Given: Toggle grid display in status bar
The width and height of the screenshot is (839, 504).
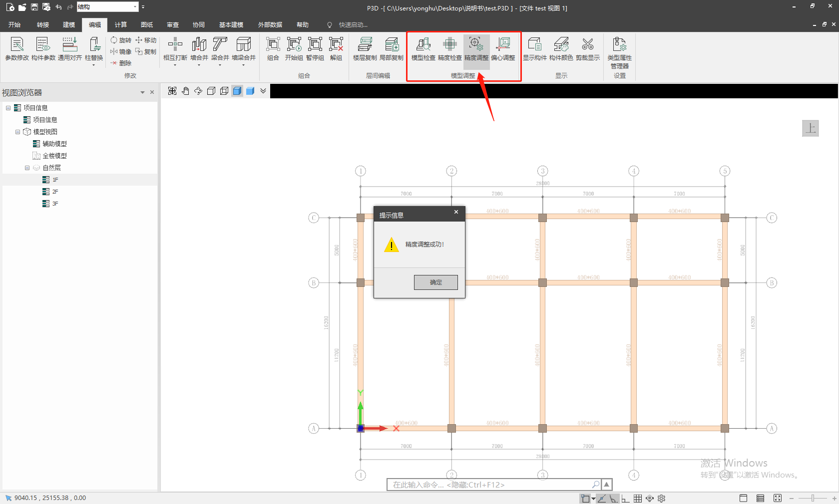Looking at the screenshot, I should (x=638, y=499).
